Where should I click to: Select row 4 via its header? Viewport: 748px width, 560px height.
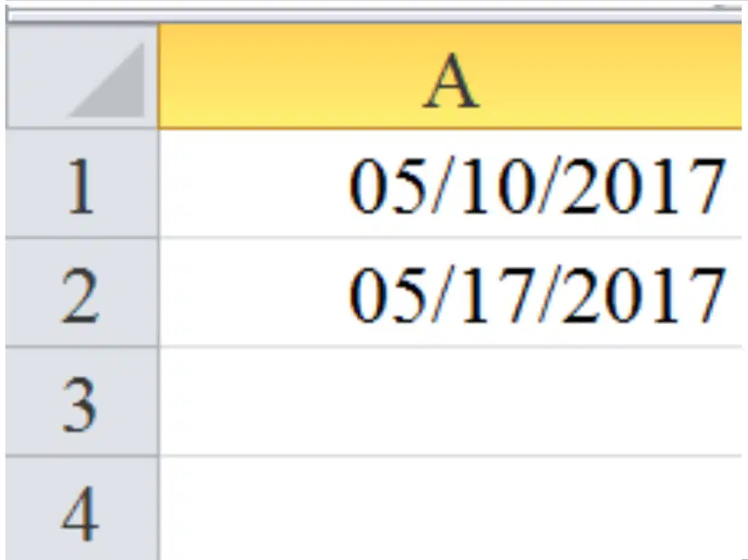(82, 509)
